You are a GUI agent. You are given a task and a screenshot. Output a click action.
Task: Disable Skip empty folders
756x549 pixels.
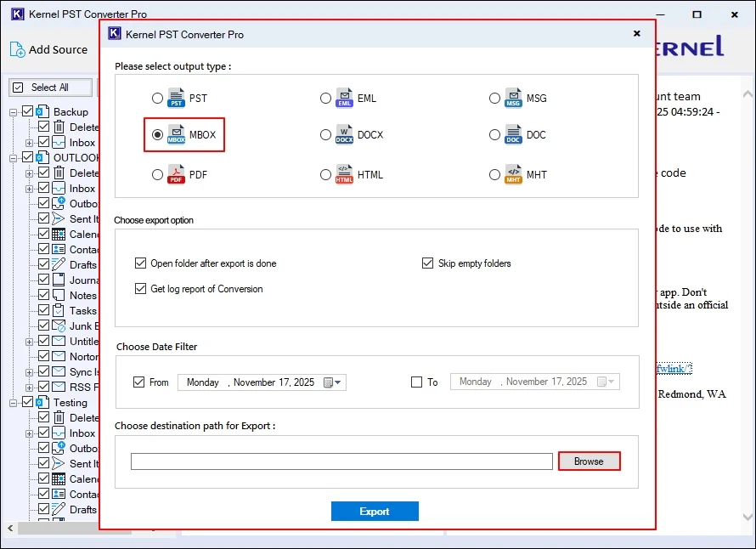point(429,263)
